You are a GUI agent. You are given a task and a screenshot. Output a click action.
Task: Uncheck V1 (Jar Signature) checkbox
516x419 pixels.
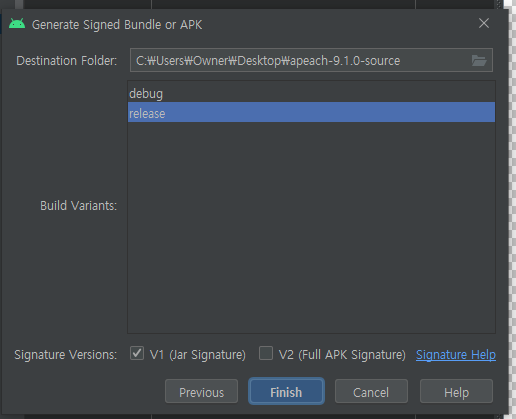(137, 353)
